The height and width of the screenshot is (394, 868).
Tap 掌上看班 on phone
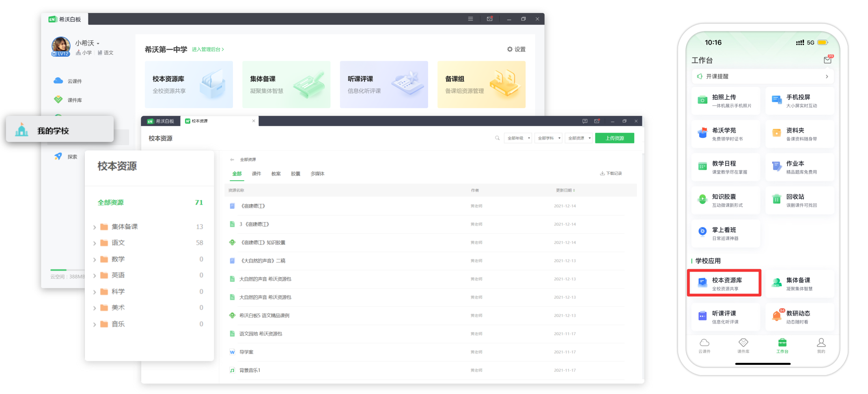coord(726,233)
